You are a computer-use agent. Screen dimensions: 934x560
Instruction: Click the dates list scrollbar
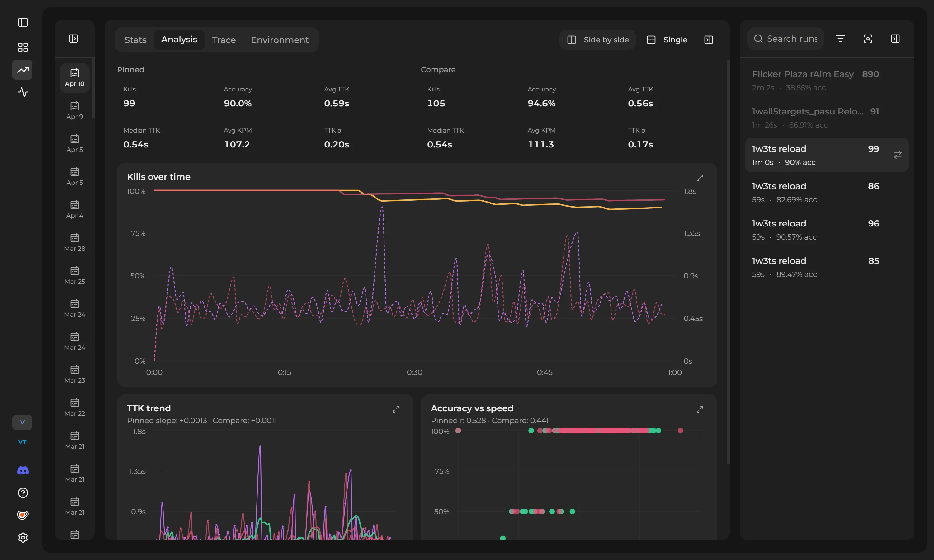coord(93,88)
